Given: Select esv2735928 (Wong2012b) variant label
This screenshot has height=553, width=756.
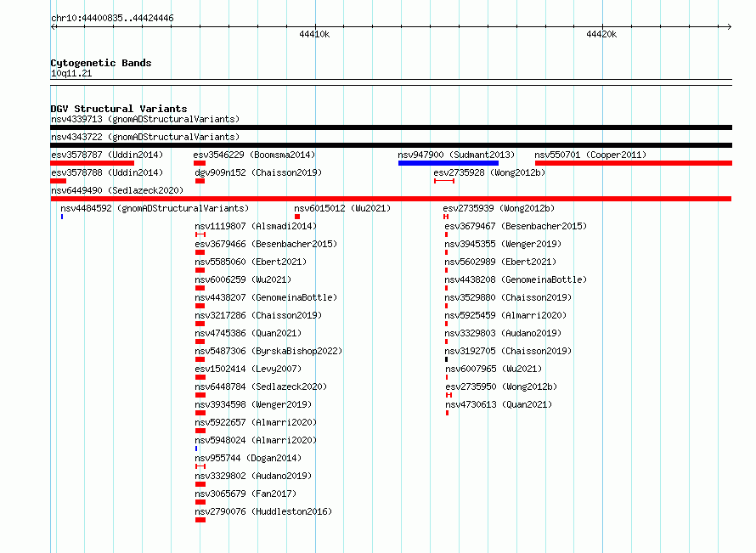Looking at the screenshot, I should pyautogui.click(x=489, y=172).
